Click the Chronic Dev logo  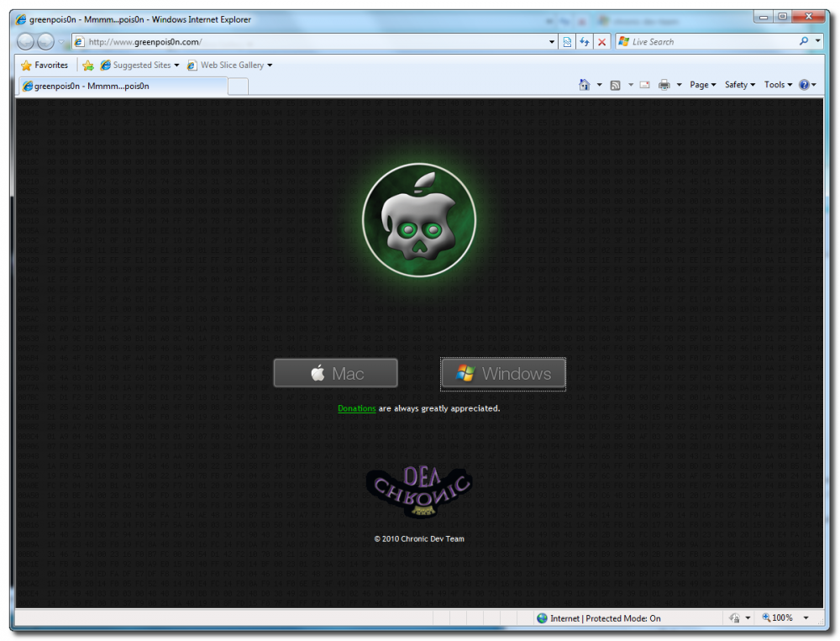pyautogui.click(x=419, y=491)
